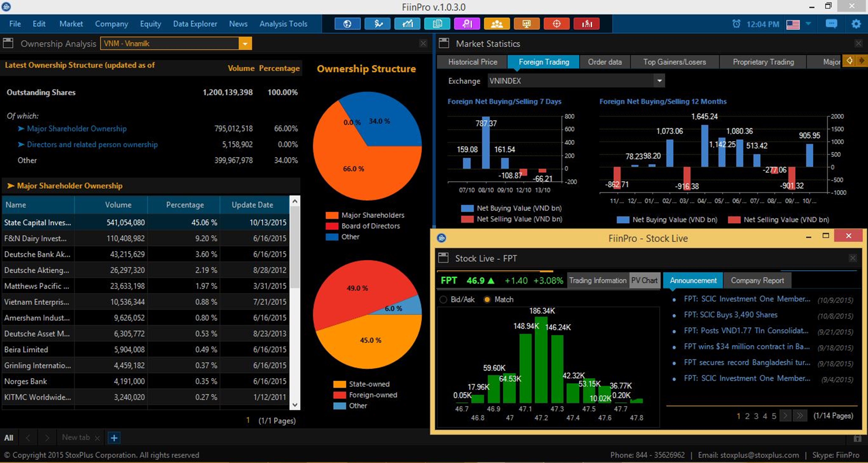Select the State Capital Inves... shareholder row
This screenshot has width=868, height=463.
tap(146, 223)
